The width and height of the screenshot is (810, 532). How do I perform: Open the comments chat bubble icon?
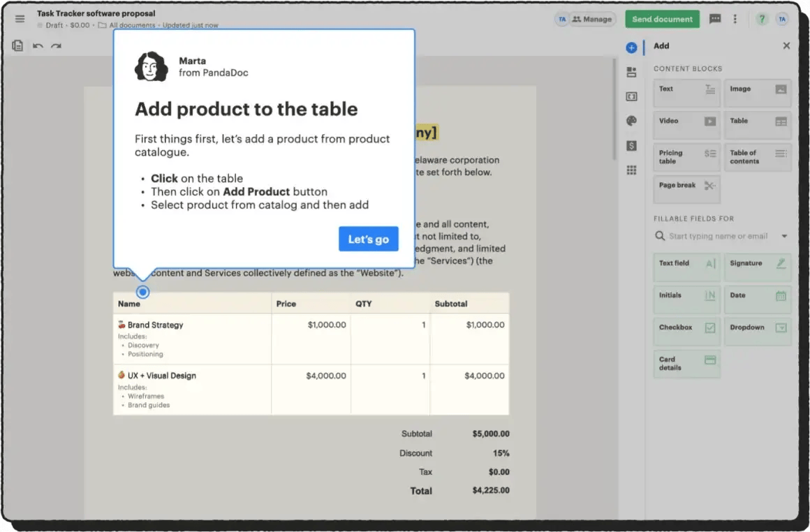tap(715, 19)
